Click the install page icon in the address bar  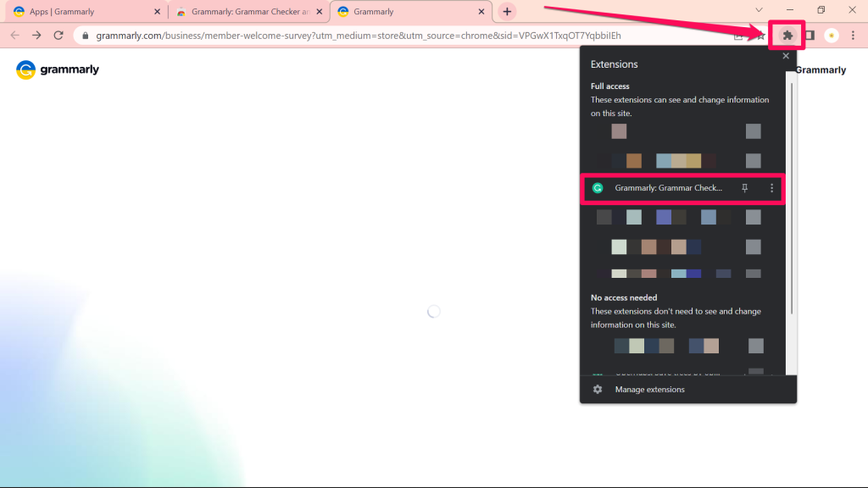(738, 36)
